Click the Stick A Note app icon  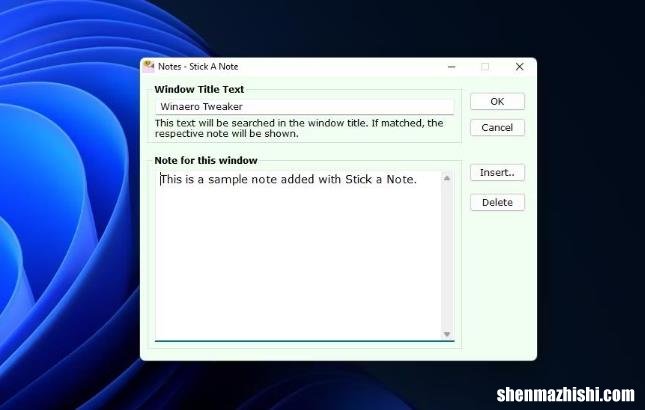[x=148, y=66]
